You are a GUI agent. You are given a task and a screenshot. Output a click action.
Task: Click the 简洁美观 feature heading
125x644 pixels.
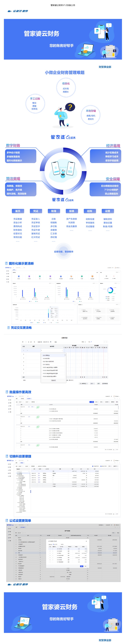click(13, 179)
